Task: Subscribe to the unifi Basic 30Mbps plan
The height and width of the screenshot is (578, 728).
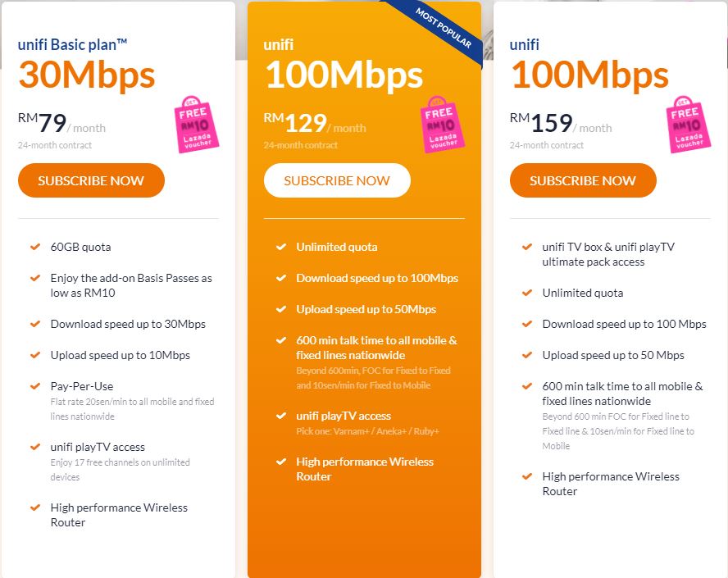Action: tap(91, 180)
